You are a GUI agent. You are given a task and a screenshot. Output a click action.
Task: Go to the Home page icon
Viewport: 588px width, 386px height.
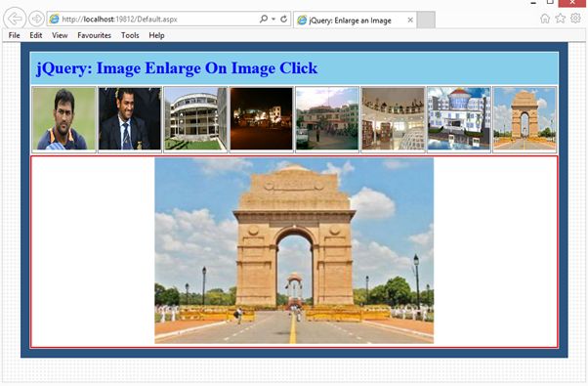pos(545,19)
